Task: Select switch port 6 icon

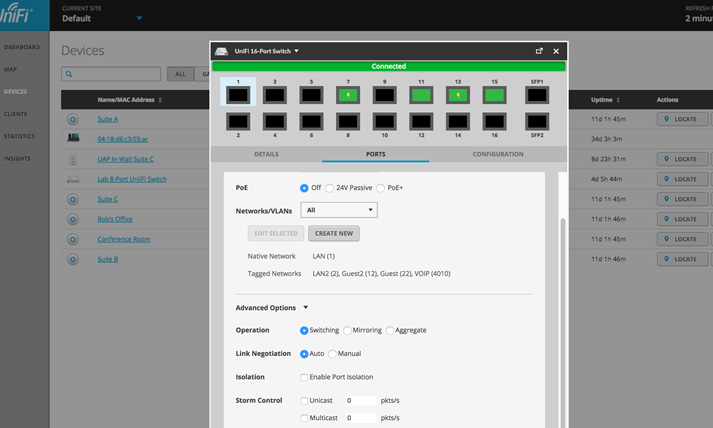Action: click(x=311, y=121)
